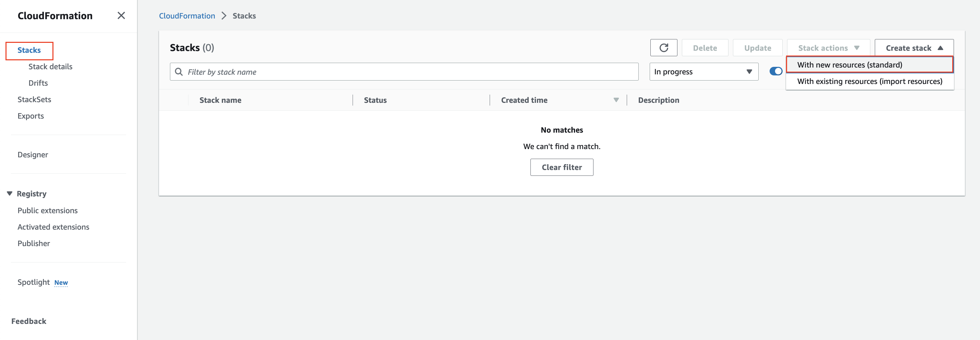Open the Exports section

click(x=30, y=116)
